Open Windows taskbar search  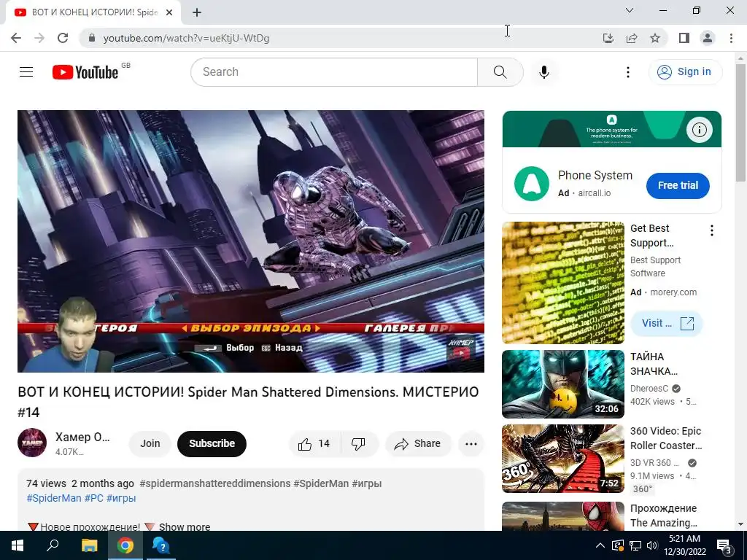pyautogui.click(x=53, y=545)
